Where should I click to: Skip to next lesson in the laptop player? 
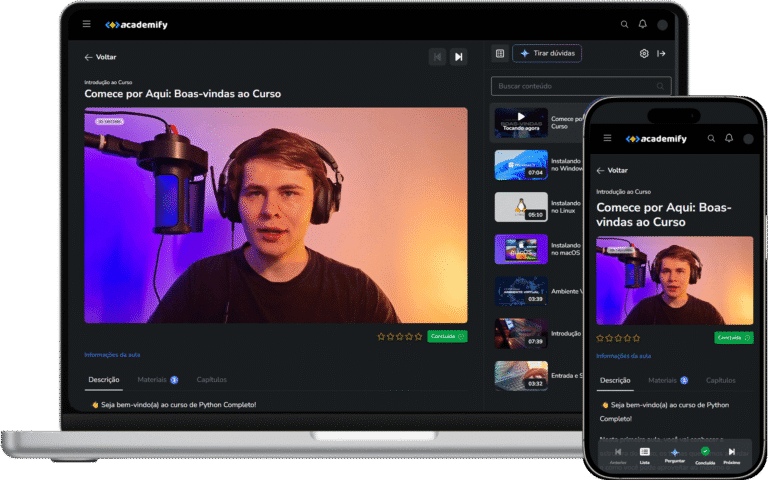(458, 57)
